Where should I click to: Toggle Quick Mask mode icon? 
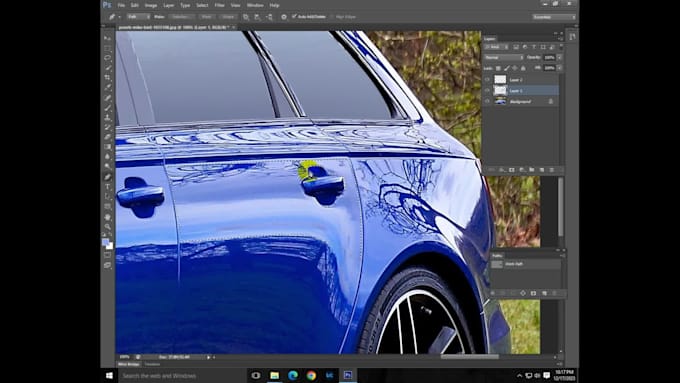(108, 255)
